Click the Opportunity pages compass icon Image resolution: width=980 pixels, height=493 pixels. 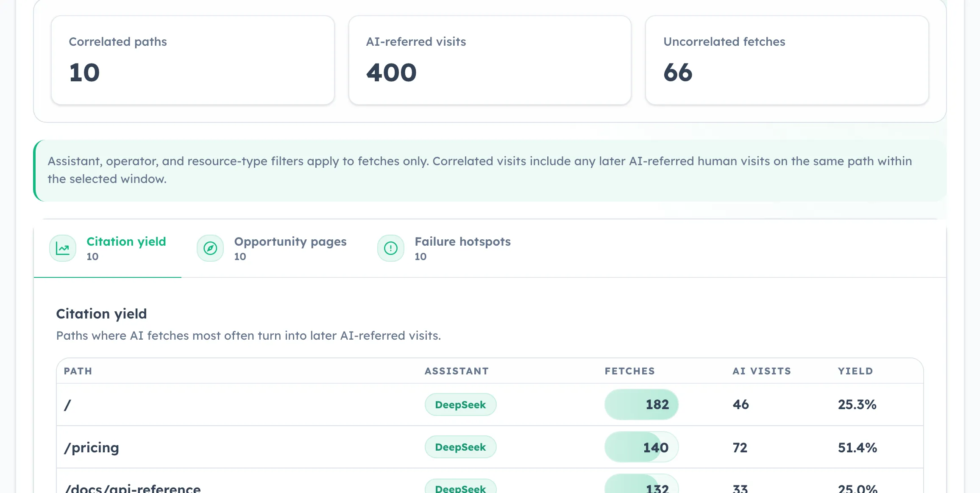210,248
